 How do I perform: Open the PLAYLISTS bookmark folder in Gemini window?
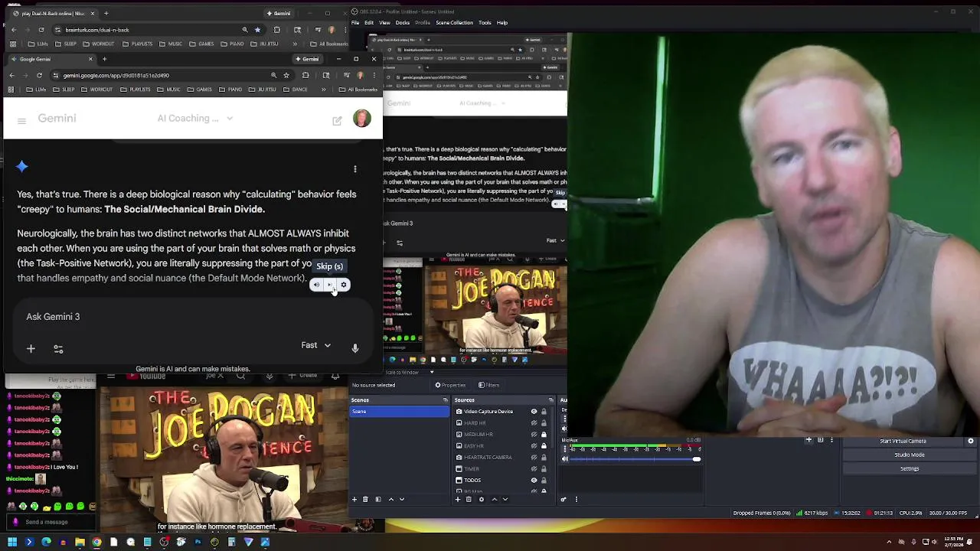point(136,90)
